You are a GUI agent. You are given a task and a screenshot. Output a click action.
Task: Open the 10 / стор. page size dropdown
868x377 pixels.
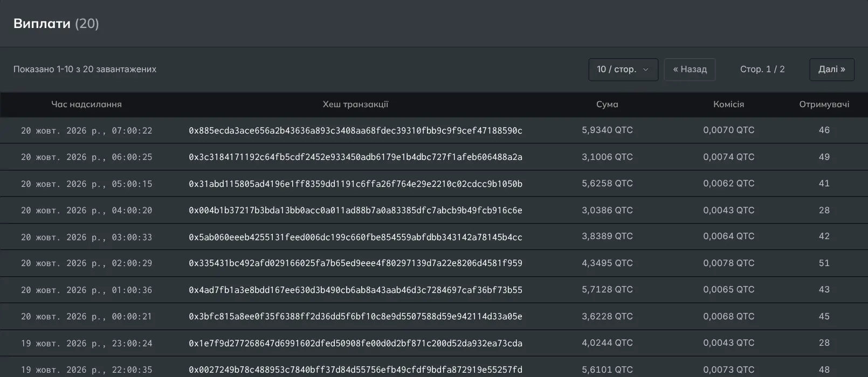[x=623, y=69]
